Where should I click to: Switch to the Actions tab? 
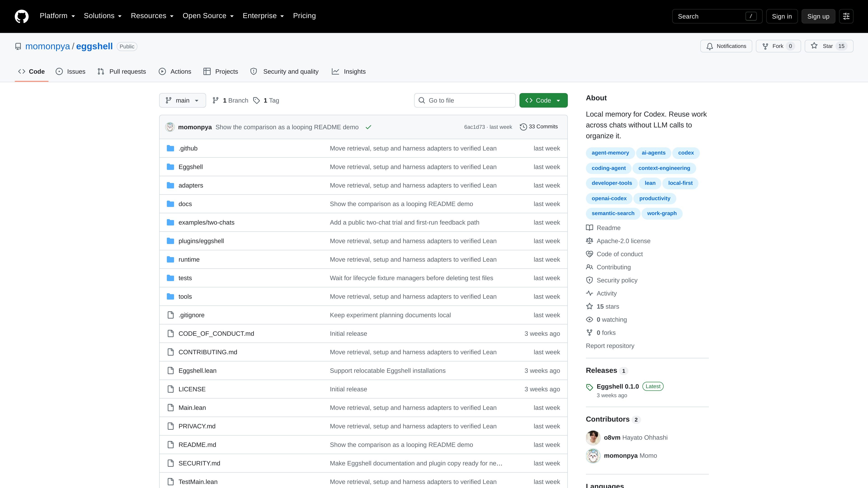click(x=175, y=71)
